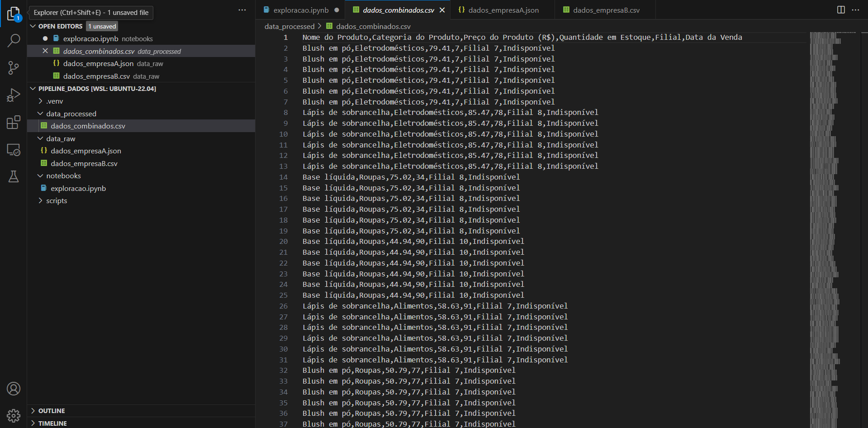Open Explorer views and more actions menu
Screen dimensions: 868x428
[x=242, y=10]
